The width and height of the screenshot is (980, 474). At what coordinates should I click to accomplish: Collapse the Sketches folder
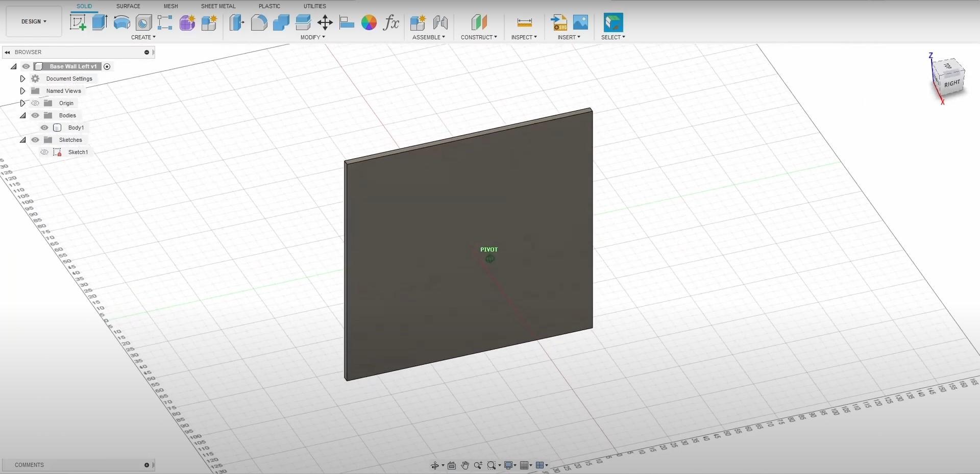[x=23, y=140]
